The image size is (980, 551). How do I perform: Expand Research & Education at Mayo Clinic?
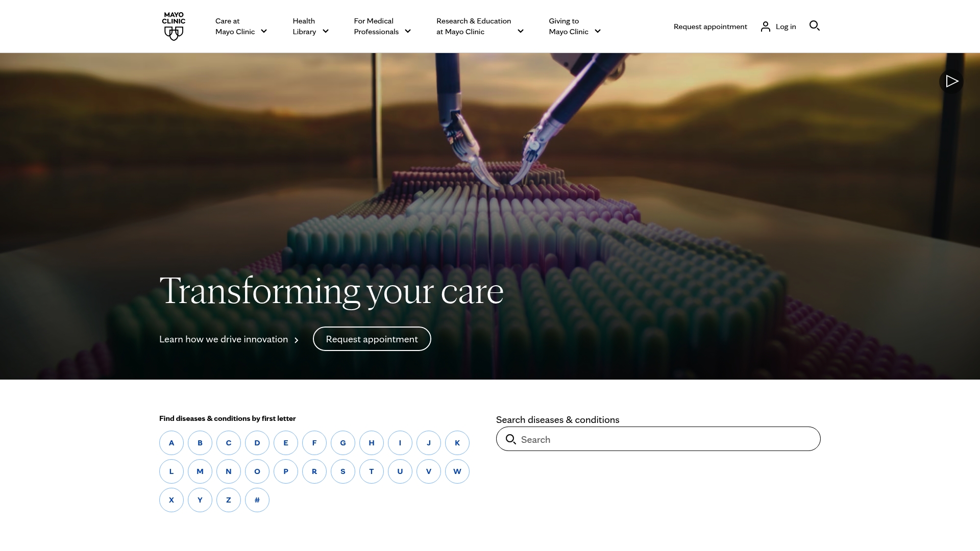[x=520, y=32]
